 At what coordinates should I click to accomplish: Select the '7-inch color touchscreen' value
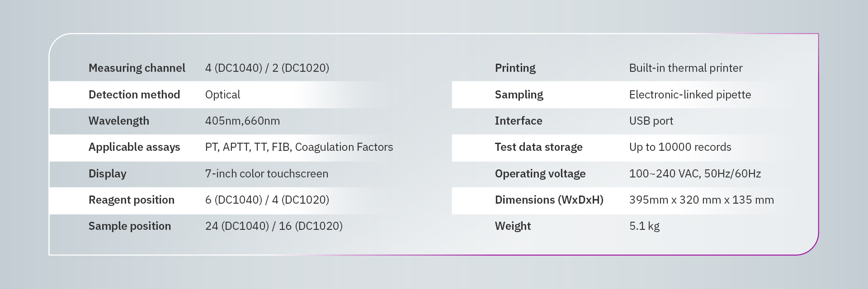click(266, 174)
